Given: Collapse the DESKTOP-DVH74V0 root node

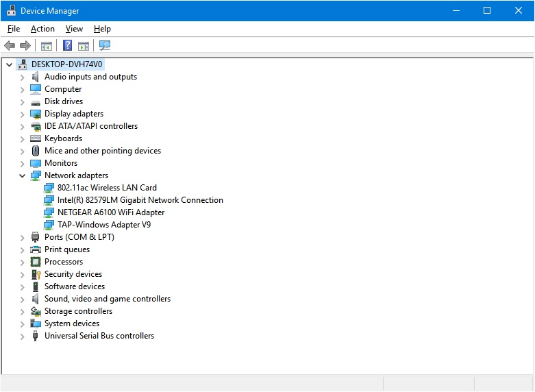Looking at the screenshot, I should pyautogui.click(x=9, y=64).
